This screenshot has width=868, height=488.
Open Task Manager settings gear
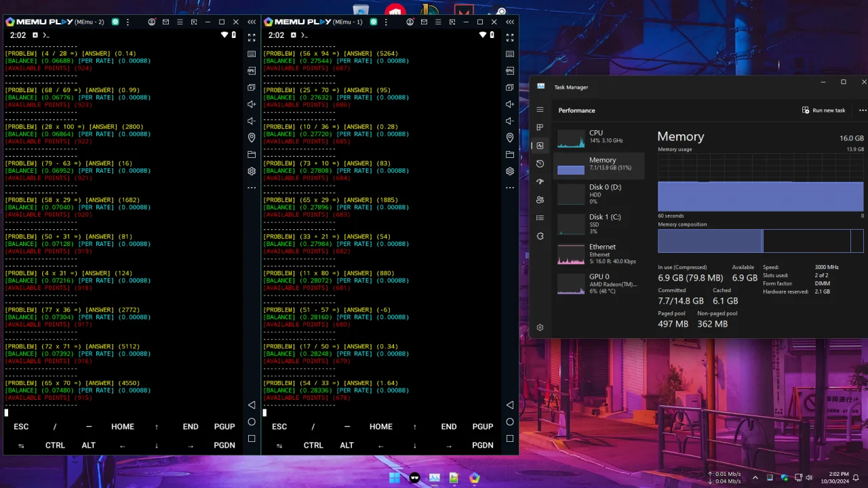pyautogui.click(x=540, y=327)
